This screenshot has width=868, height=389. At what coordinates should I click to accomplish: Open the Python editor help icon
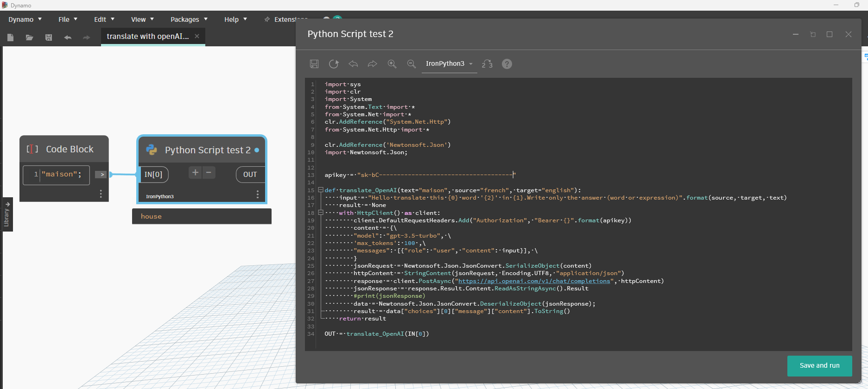[507, 64]
